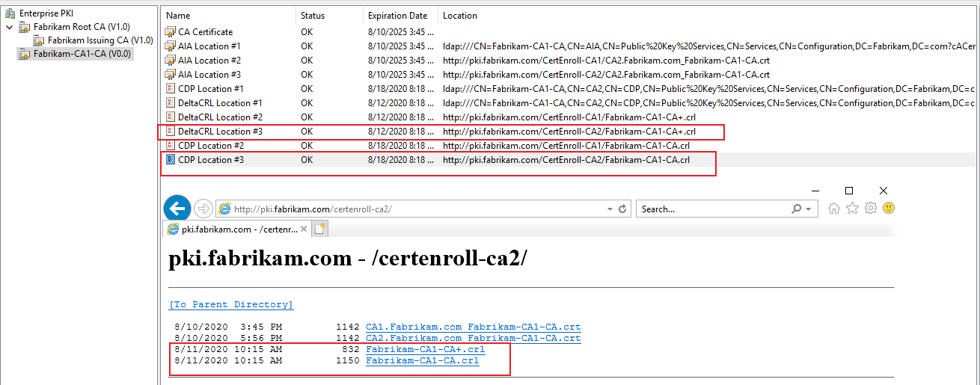Click the DeltaCRL Location #1 icon
Viewport: 980px width, 385px height.
pyautogui.click(x=170, y=103)
